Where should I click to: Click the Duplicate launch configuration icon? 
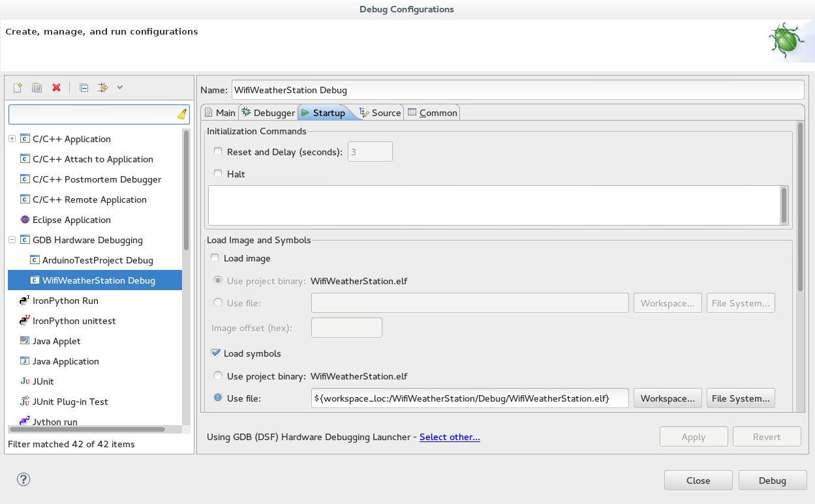coord(37,87)
